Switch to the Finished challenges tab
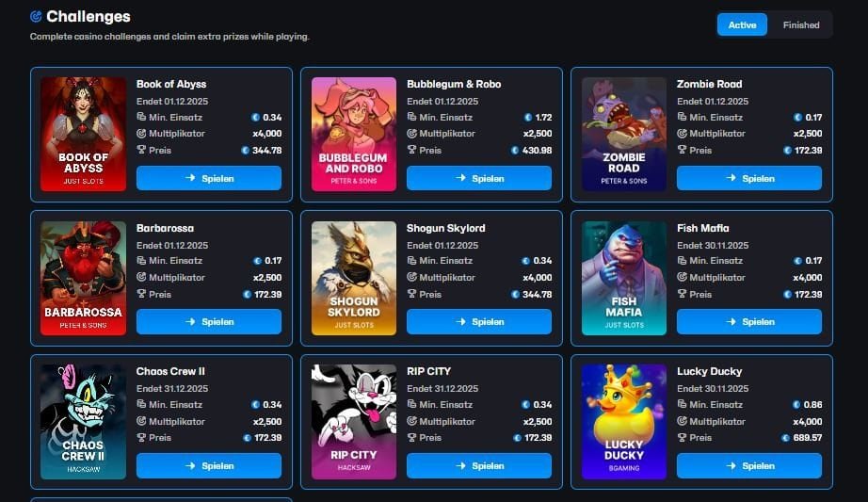868x502 pixels. click(800, 24)
